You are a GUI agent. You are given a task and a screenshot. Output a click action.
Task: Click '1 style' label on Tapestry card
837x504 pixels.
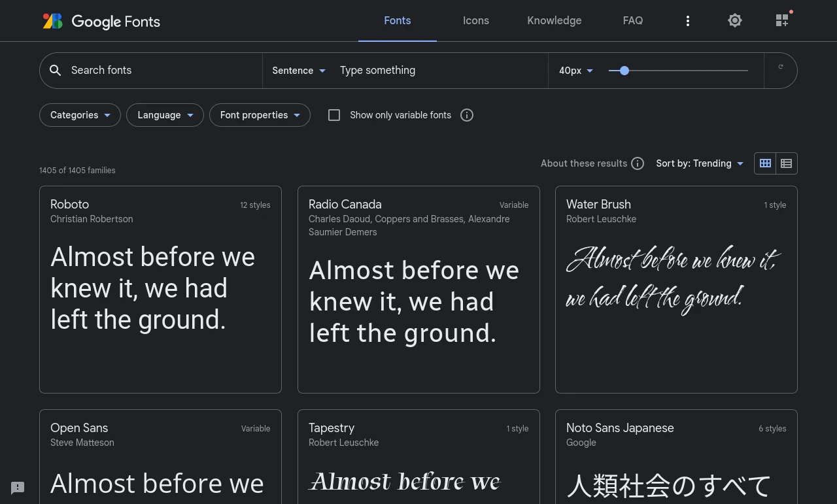tap(517, 429)
